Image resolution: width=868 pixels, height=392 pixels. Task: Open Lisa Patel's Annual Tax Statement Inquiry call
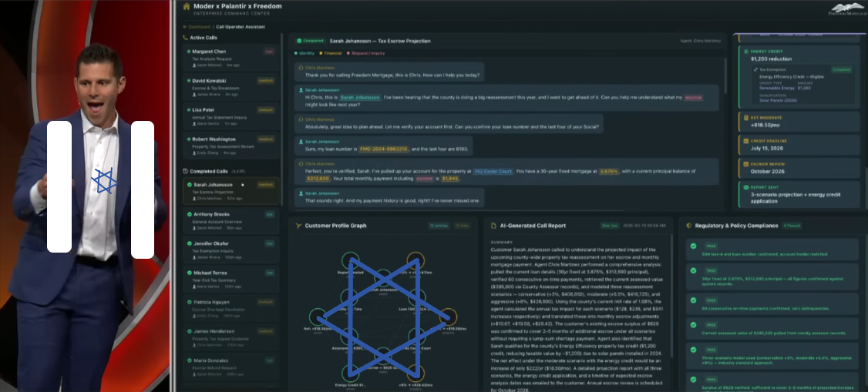tap(230, 116)
